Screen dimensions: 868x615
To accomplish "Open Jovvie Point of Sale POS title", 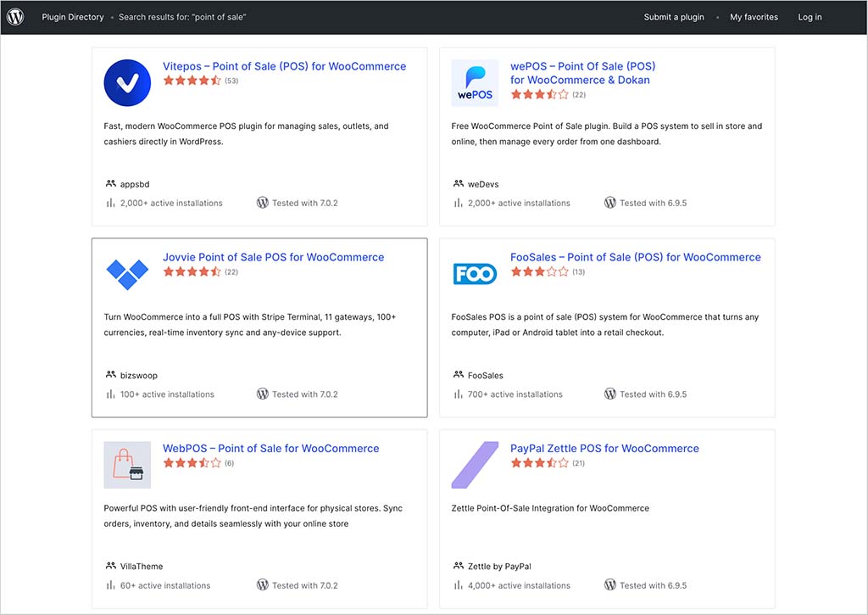I will [274, 257].
